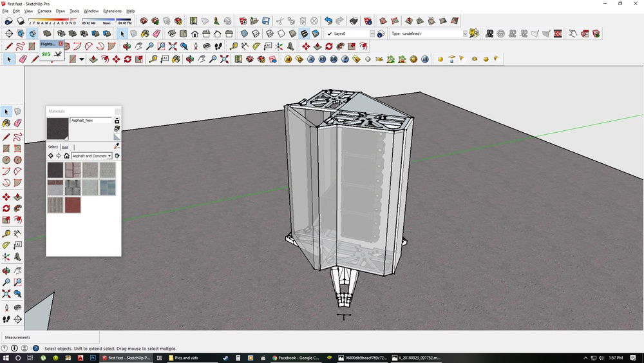
Task: Pick the Paint Bucket tool
Action: click(6, 123)
